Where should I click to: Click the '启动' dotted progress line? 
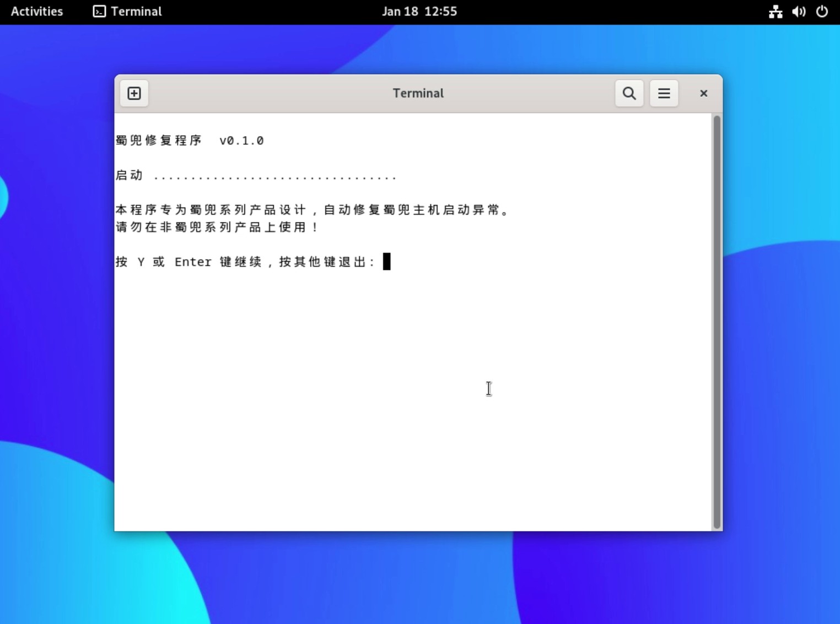click(256, 175)
